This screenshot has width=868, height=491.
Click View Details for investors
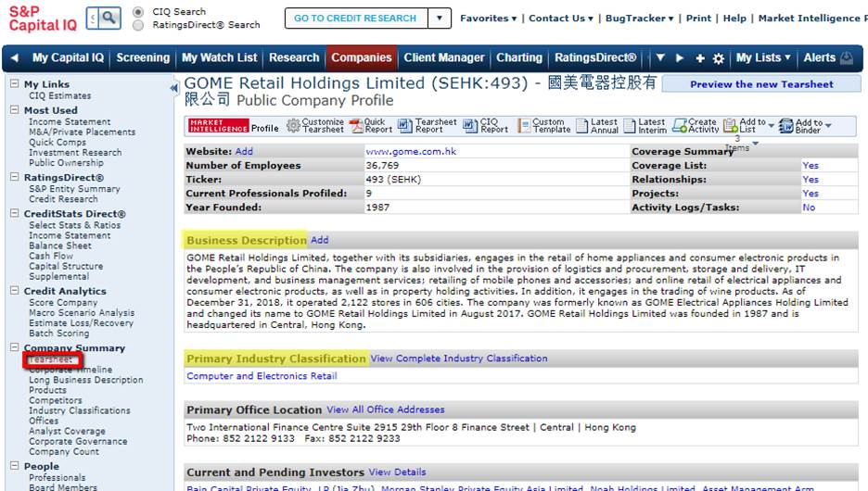pos(398,472)
